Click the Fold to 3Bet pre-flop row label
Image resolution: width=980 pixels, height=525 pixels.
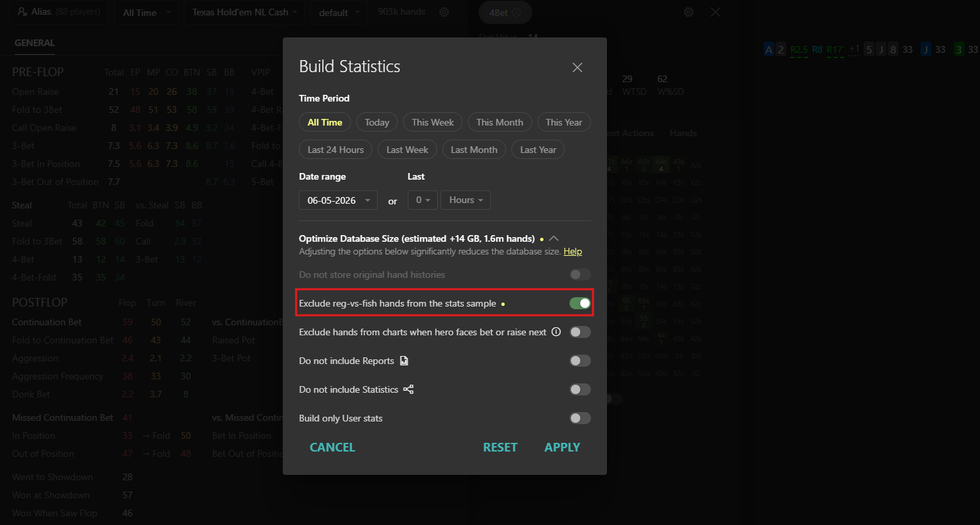(37, 110)
